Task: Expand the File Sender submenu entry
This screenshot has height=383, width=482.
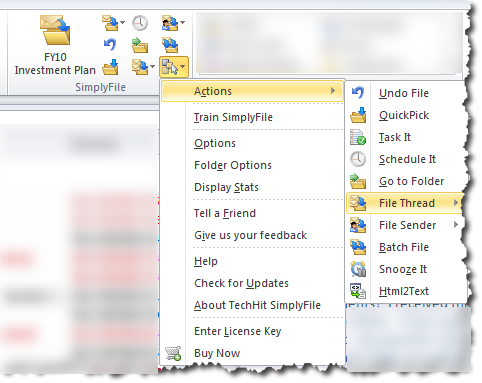Action: (x=406, y=225)
